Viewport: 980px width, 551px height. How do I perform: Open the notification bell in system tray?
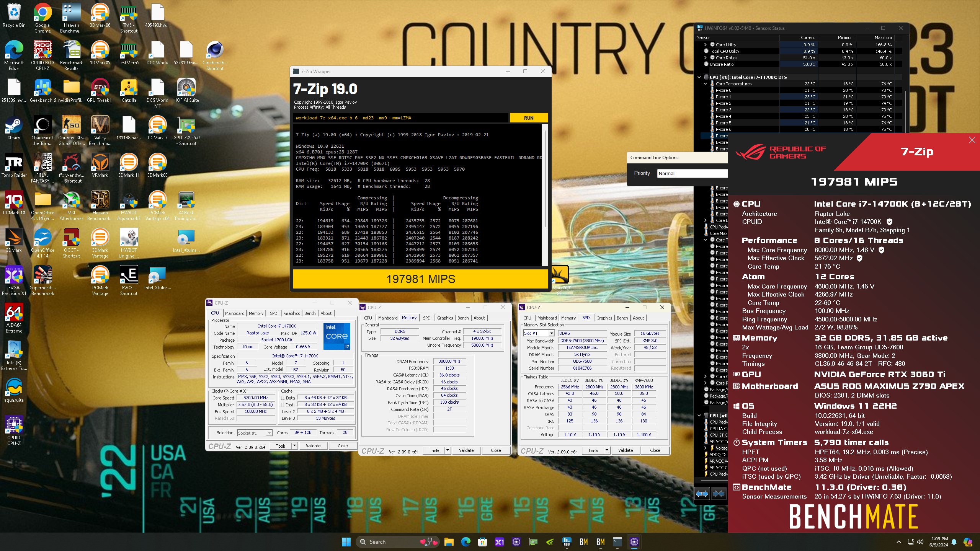click(954, 542)
